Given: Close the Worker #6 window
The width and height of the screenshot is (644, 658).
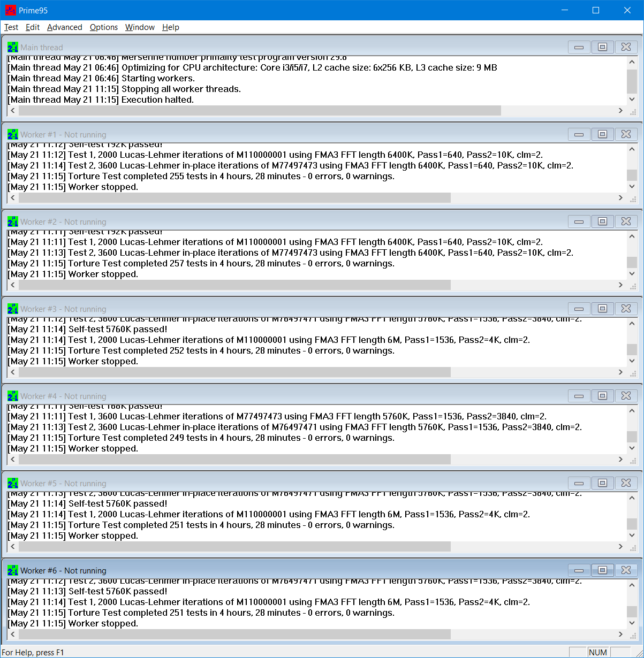Looking at the screenshot, I should point(626,570).
